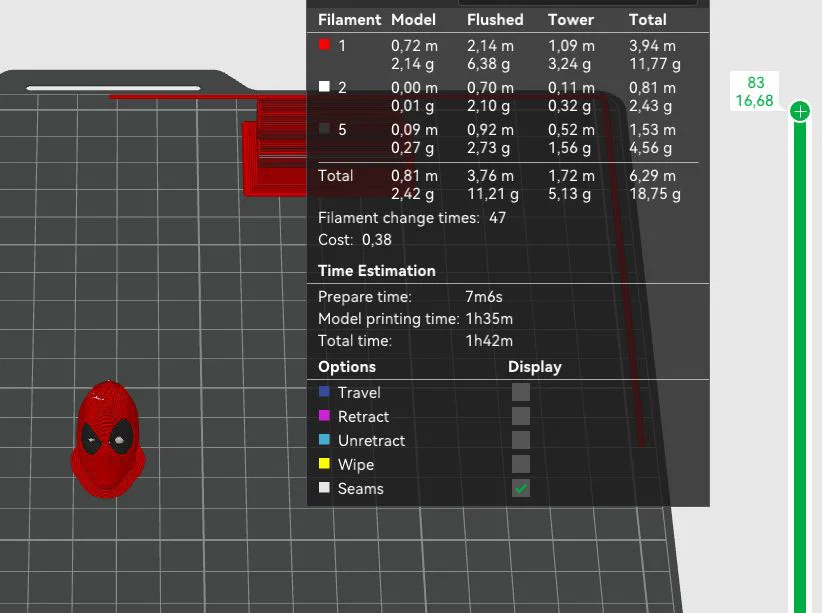Click total flushed 11,21 g value
The height and width of the screenshot is (613, 822).
point(493,194)
